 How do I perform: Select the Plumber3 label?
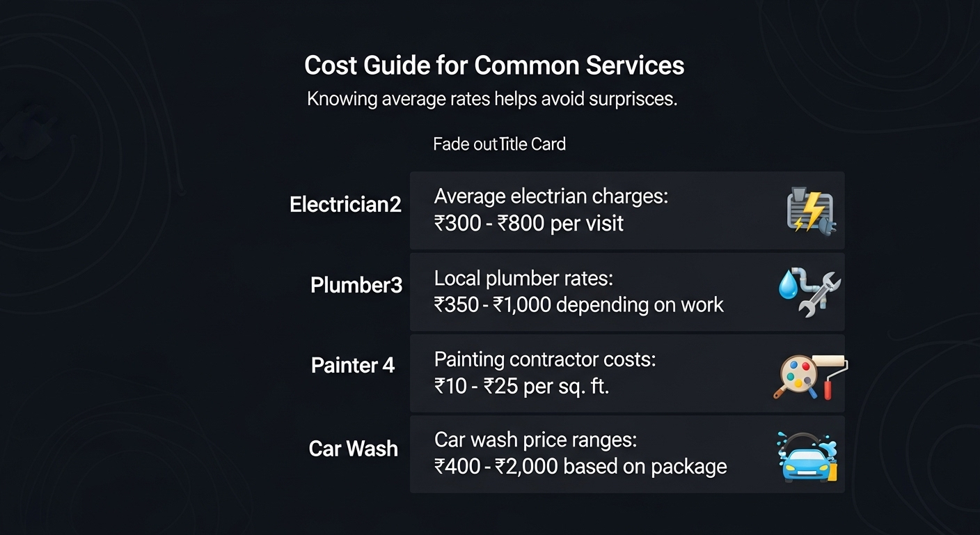[x=356, y=285]
